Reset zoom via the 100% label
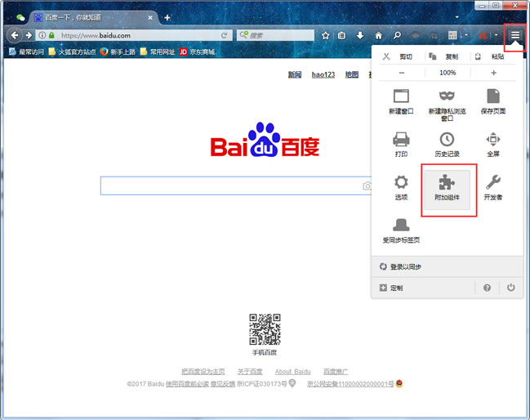Viewport: 530px width, 420px height. click(x=448, y=73)
